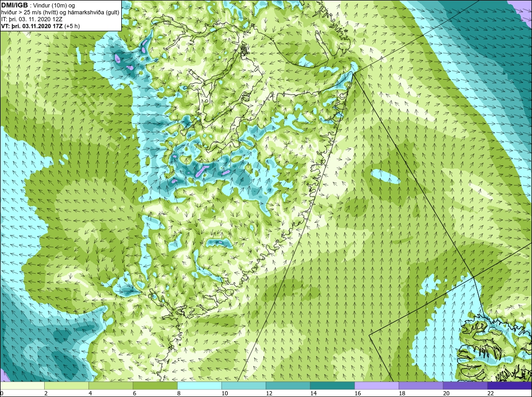The image size is (532, 397).
Task: Click the '10' legend scale label
Action: [x=225, y=393]
